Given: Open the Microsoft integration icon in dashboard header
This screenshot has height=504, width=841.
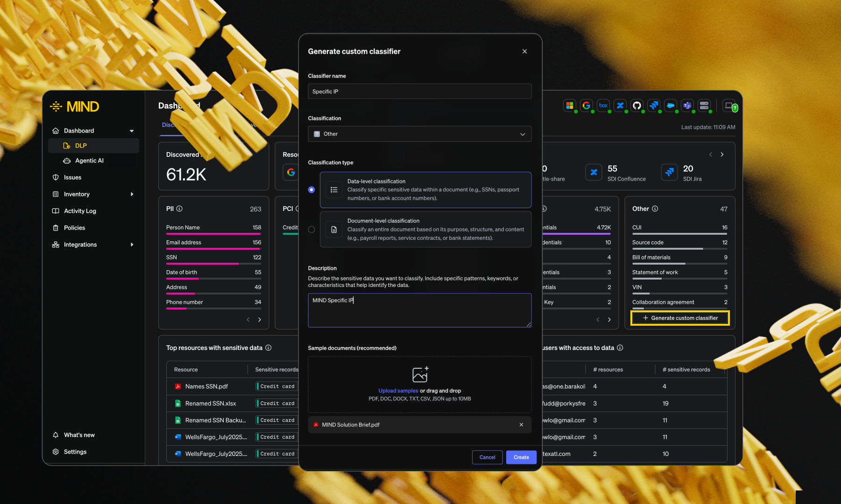Looking at the screenshot, I should tap(570, 105).
